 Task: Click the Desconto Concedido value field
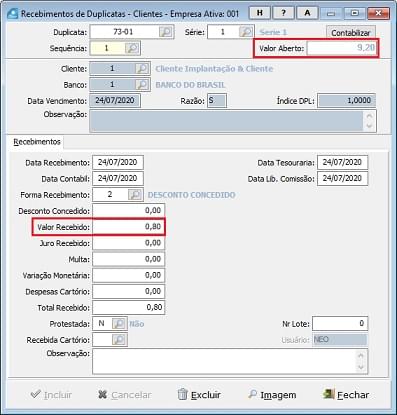pyautogui.click(x=129, y=211)
